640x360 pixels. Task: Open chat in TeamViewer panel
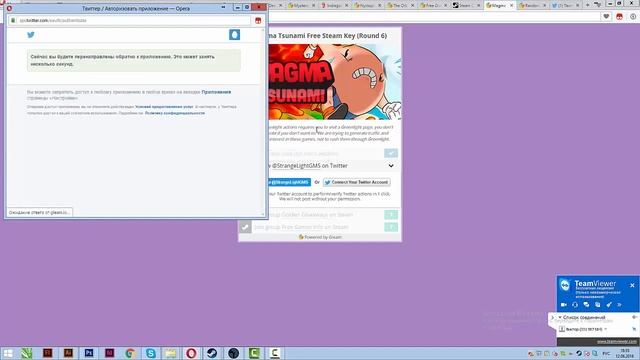587,305
